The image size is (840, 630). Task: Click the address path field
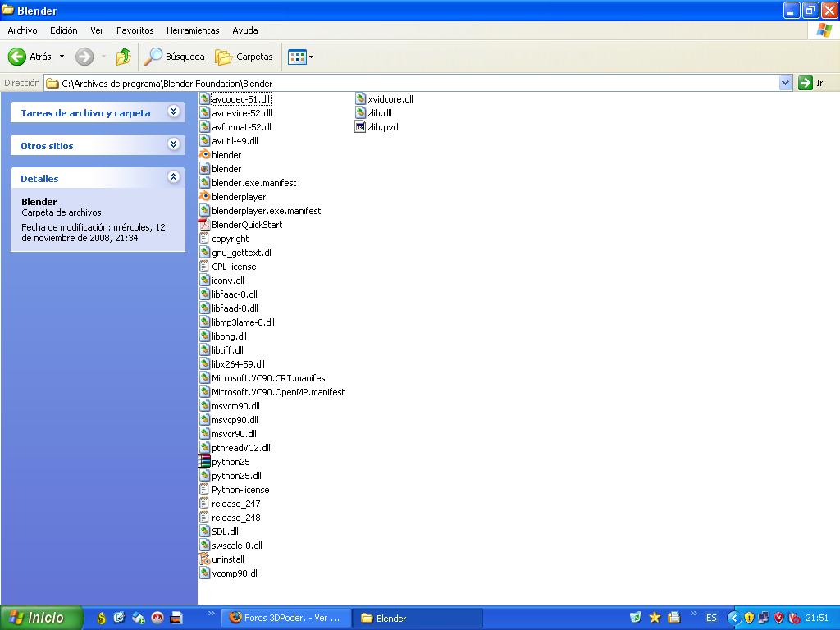411,84
